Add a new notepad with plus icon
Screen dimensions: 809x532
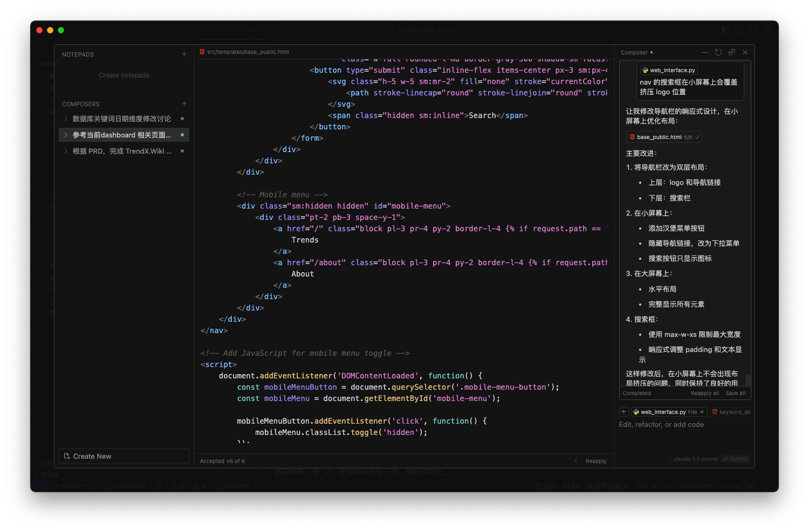coord(184,54)
